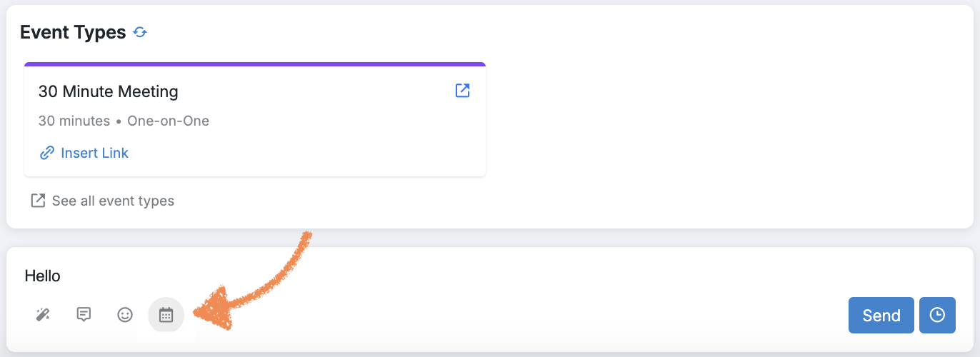Click the chain icon next to Insert Link
This screenshot has width=980, height=357.
(47, 153)
